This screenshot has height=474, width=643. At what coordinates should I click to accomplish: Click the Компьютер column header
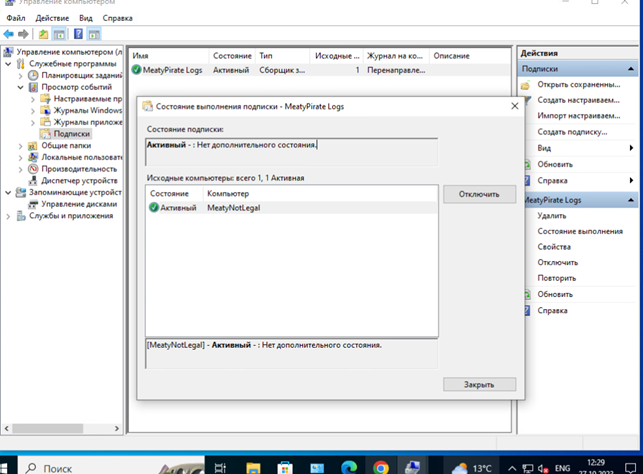(x=228, y=194)
